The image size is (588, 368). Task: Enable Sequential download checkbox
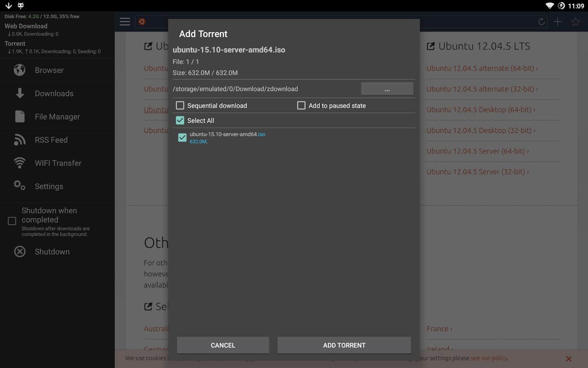point(180,105)
